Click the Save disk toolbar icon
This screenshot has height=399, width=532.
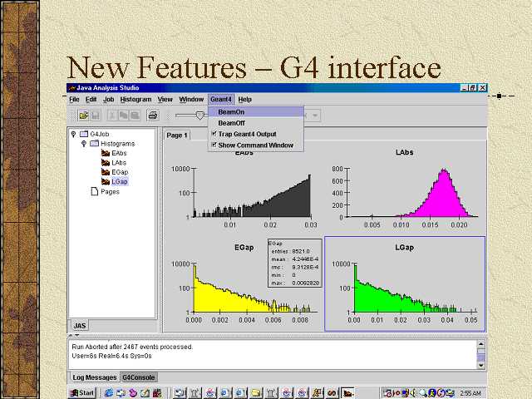96,115
